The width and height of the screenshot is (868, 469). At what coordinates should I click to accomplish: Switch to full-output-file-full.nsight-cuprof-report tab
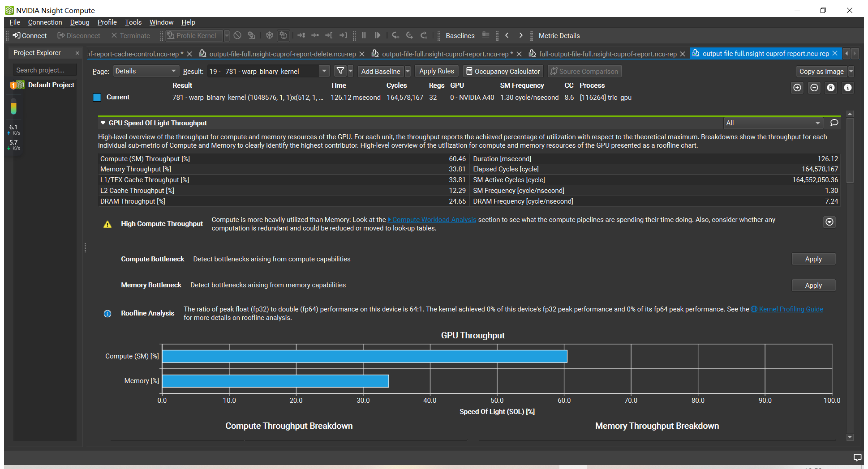pyautogui.click(x=607, y=54)
